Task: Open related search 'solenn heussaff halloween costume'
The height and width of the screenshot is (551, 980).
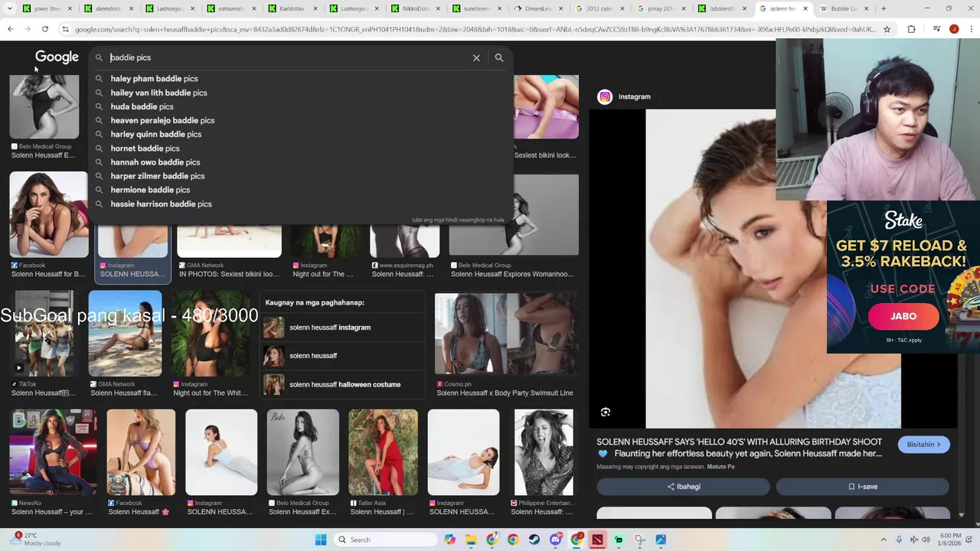Action: (x=342, y=384)
